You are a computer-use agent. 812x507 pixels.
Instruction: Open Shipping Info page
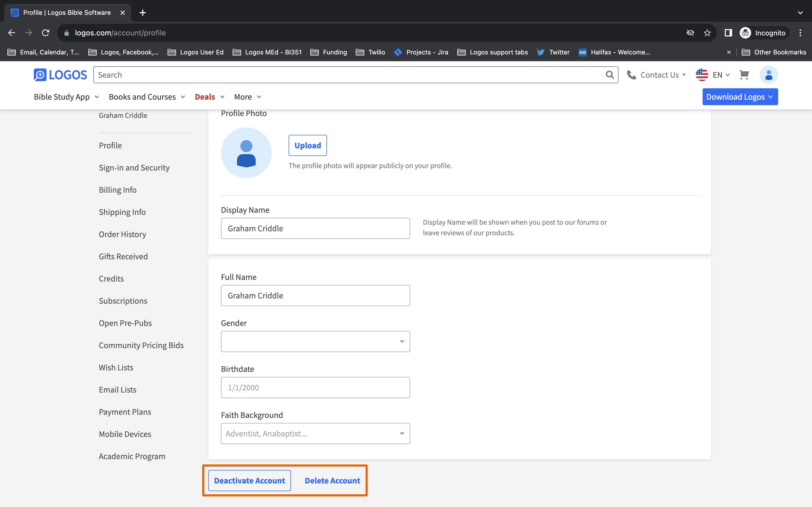point(122,212)
